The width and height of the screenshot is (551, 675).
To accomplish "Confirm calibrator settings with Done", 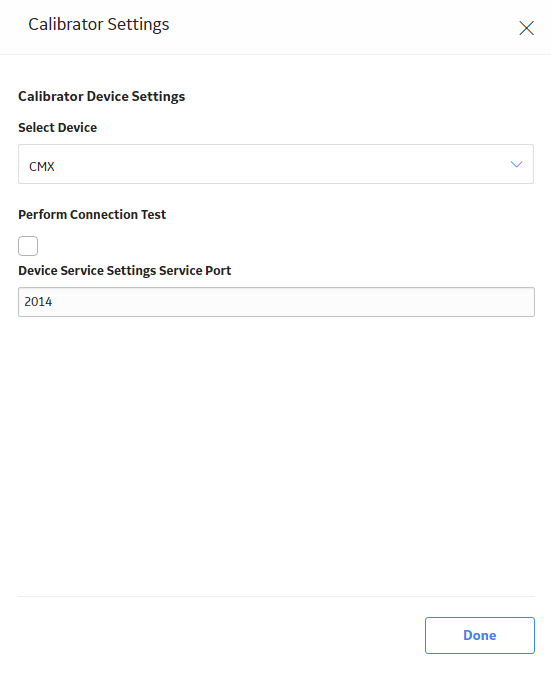I will pos(480,635).
